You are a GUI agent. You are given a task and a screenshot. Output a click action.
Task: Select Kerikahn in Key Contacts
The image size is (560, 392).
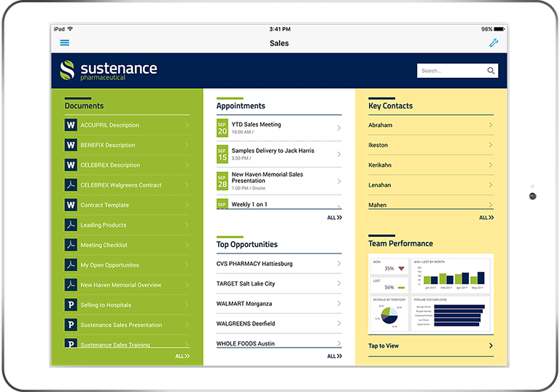[x=431, y=165]
